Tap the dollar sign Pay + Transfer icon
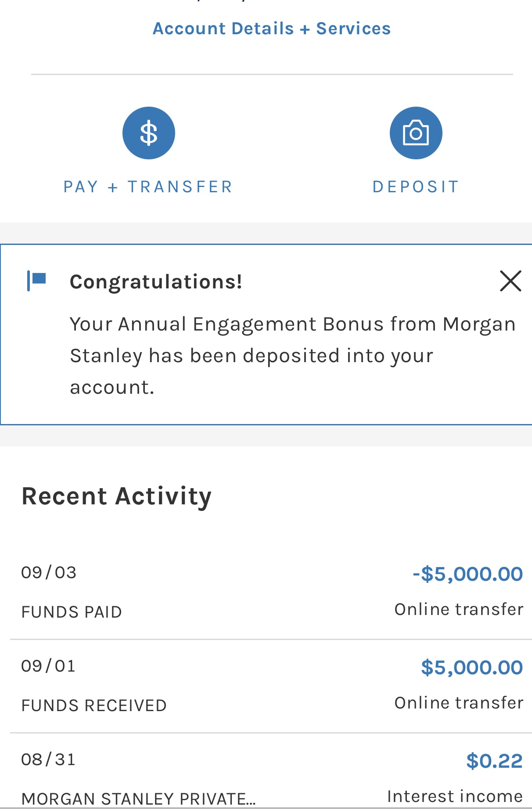The height and width of the screenshot is (809, 532). pyautogui.click(x=149, y=133)
